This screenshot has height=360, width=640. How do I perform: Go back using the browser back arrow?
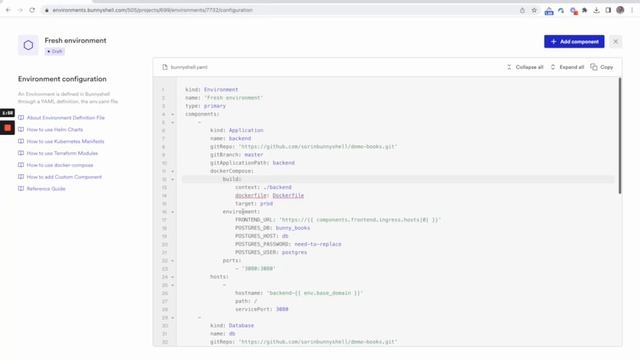[x=8, y=10]
